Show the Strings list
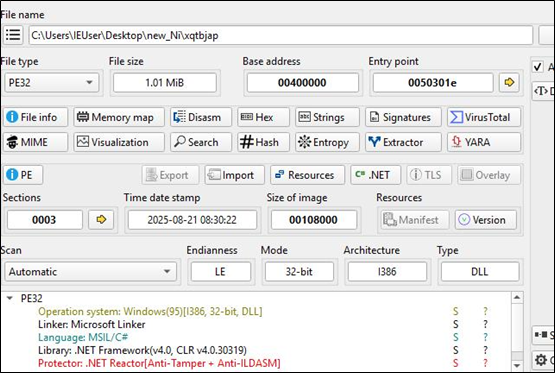 click(x=327, y=117)
